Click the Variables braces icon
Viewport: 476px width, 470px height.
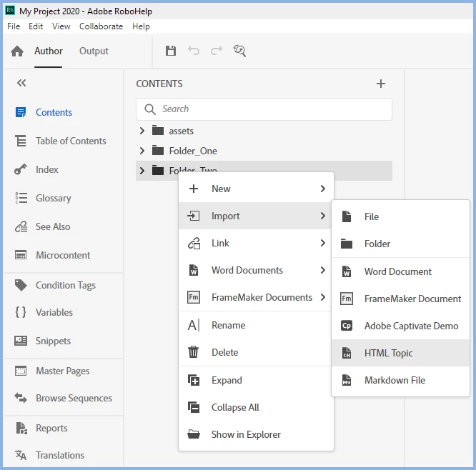(x=21, y=312)
